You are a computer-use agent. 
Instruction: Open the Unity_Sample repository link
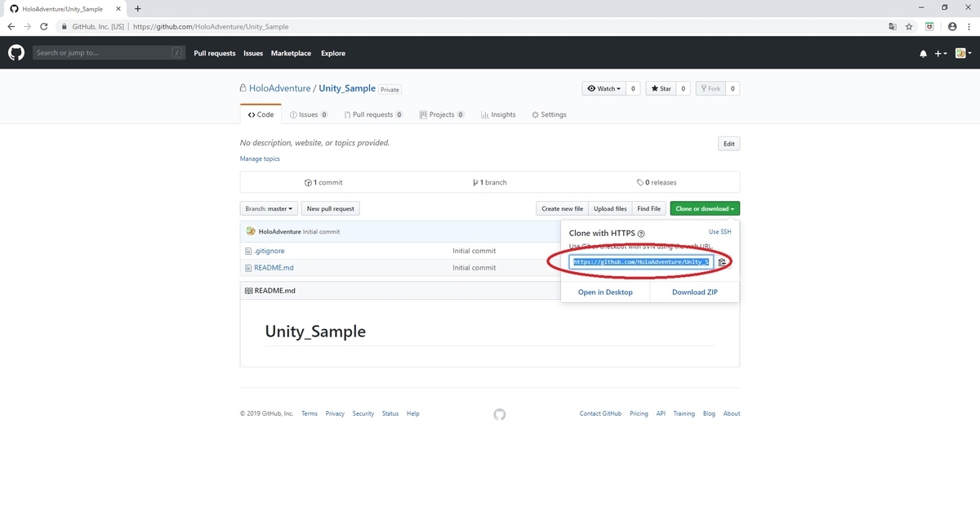click(x=347, y=88)
